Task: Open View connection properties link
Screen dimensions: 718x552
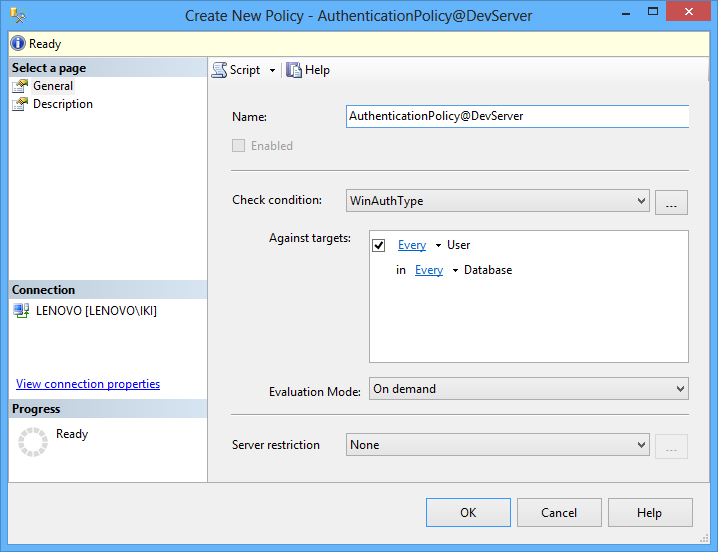Action: pyautogui.click(x=88, y=384)
